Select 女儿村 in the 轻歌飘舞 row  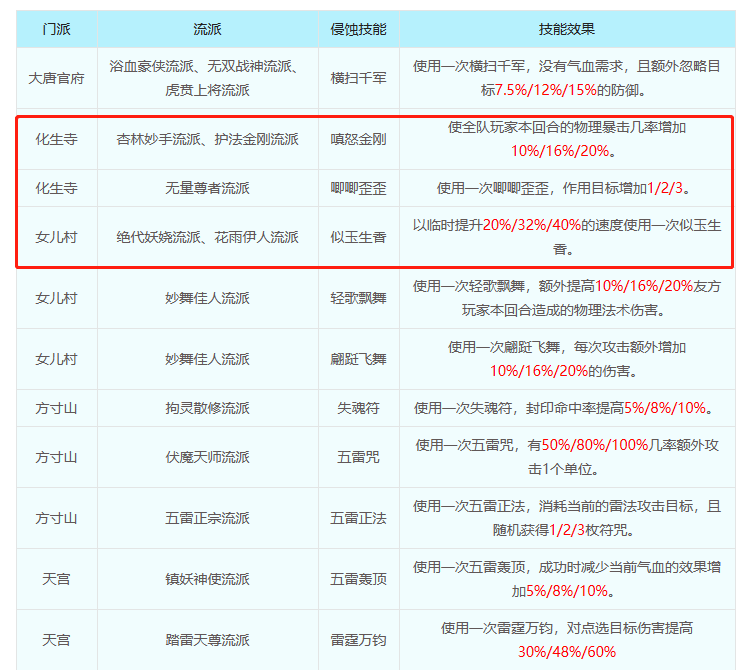pyautogui.click(x=57, y=298)
